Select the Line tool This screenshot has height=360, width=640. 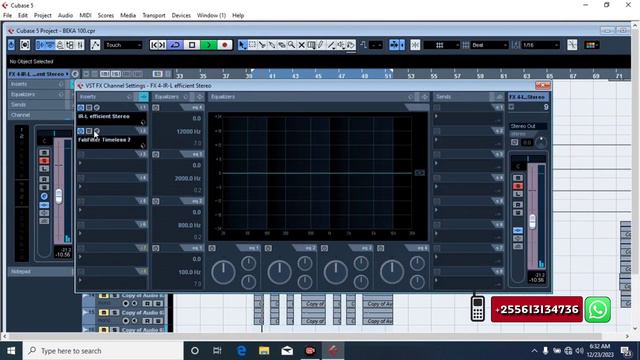[331, 45]
